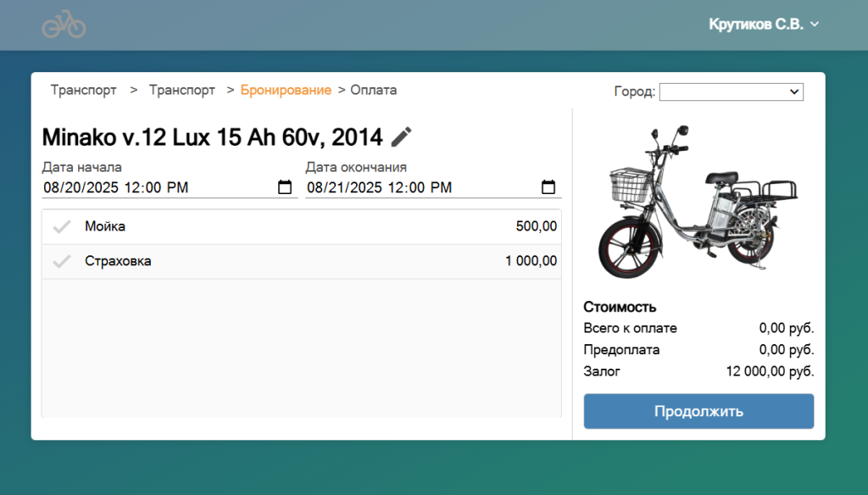This screenshot has height=495, width=868.
Task: Toggle the Страховка service checkmark
Action: coord(61,261)
